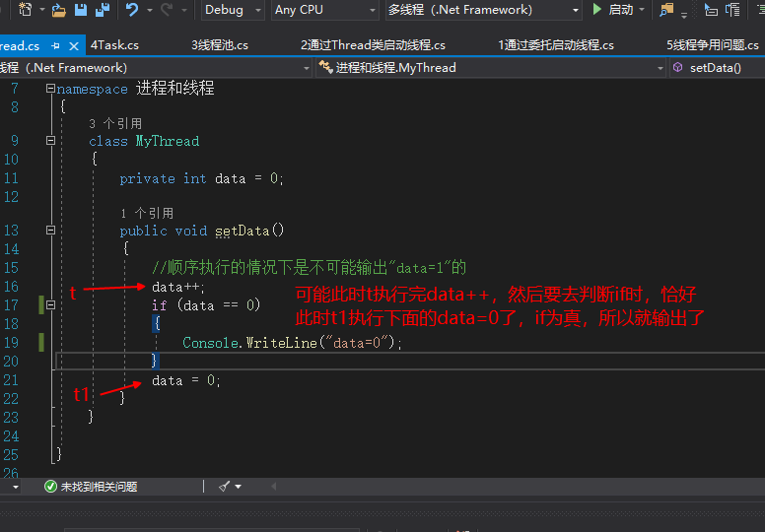
Task: Open the New Project icon's dropdown arrow
Action: pyautogui.click(x=42, y=10)
